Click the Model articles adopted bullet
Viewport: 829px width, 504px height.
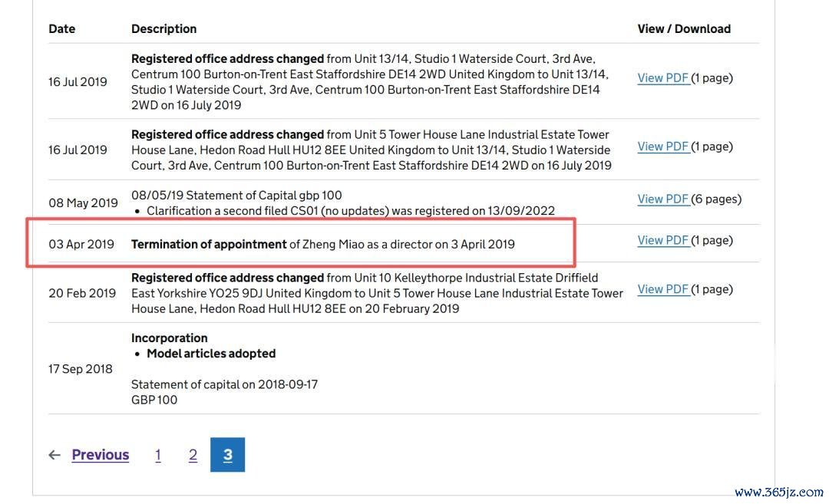point(210,354)
